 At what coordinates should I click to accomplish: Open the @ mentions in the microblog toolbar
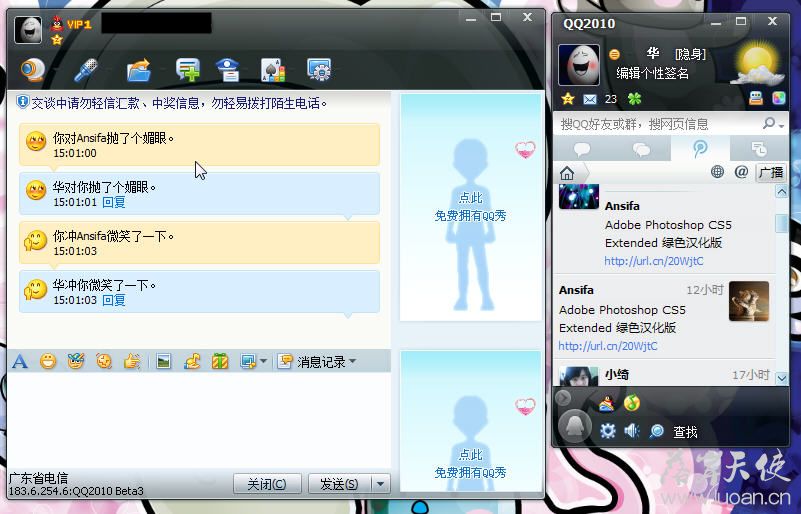(x=741, y=172)
